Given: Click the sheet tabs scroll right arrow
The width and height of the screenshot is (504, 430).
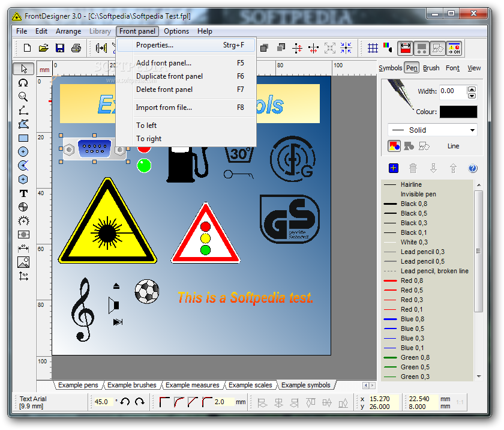Looking at the screenshot, I should [x=373, y=385].
